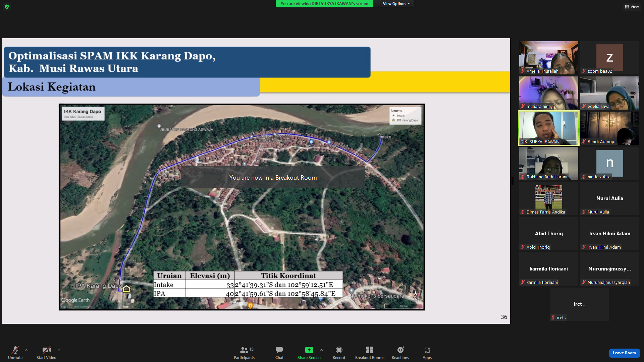Click the muted mic icon on mutiara ainny
644x362 pixels.
523,106
